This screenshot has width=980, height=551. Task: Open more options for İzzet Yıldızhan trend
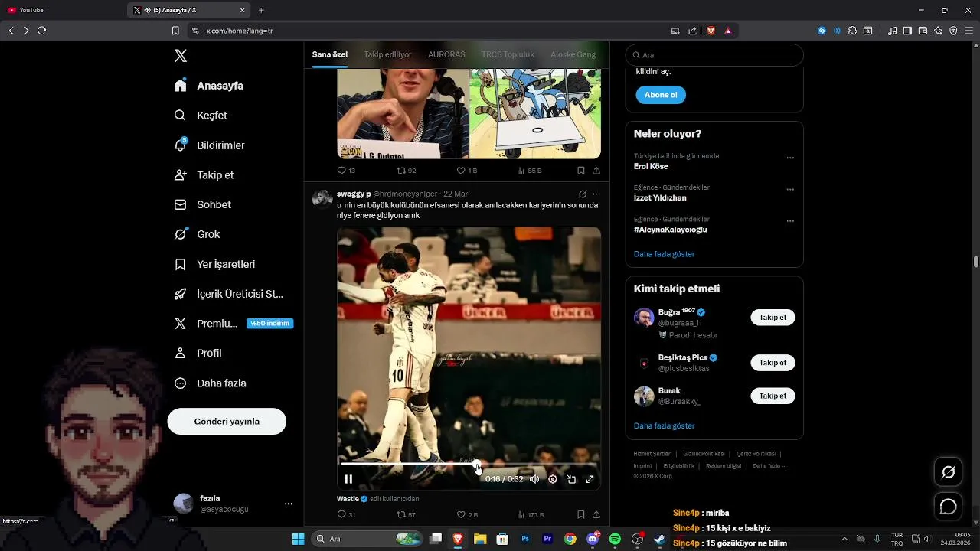click(790, 190)
